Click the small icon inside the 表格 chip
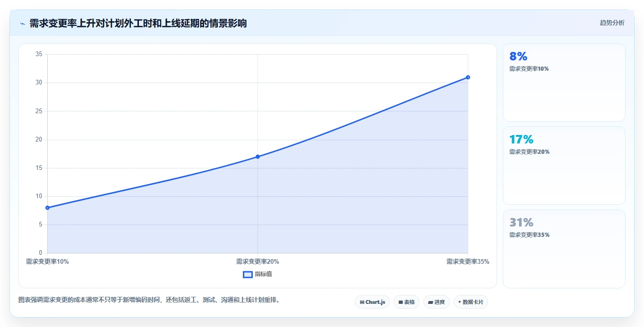644x327 pixels. tap(401, 302)
